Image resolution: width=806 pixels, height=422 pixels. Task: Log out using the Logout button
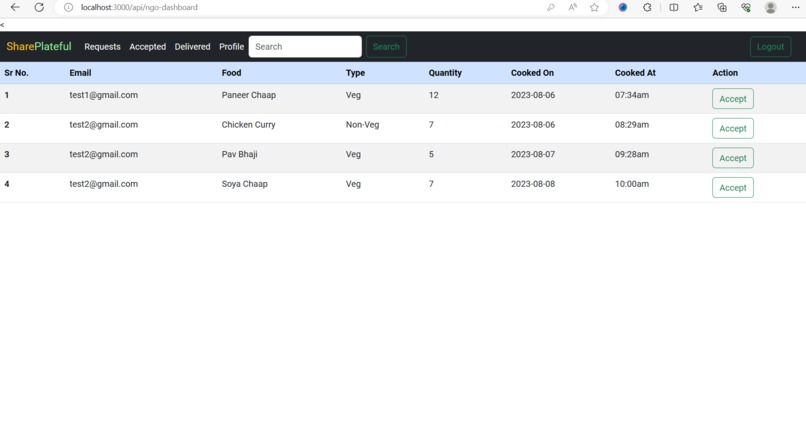(x=770, y=46)
